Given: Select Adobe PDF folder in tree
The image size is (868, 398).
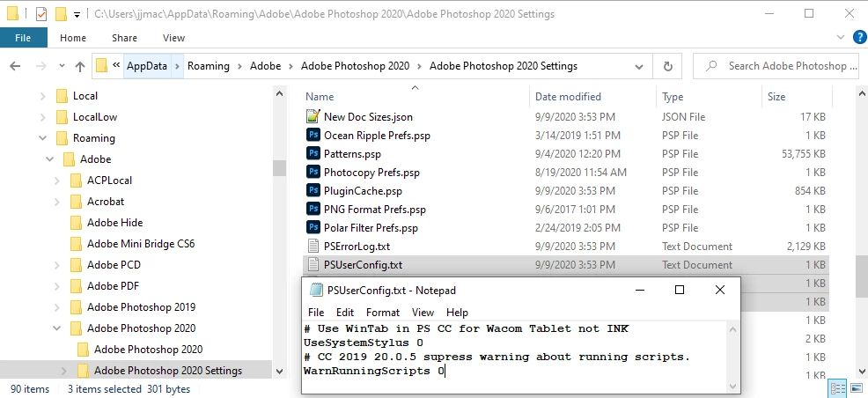Looking at the screenshot, I should 113,286.
